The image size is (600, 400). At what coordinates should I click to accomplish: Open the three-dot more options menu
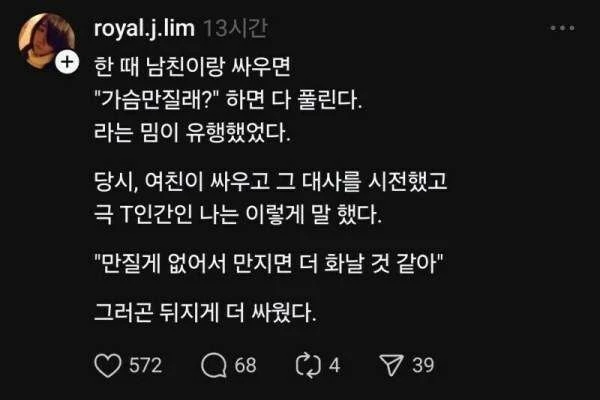point(562,28)
